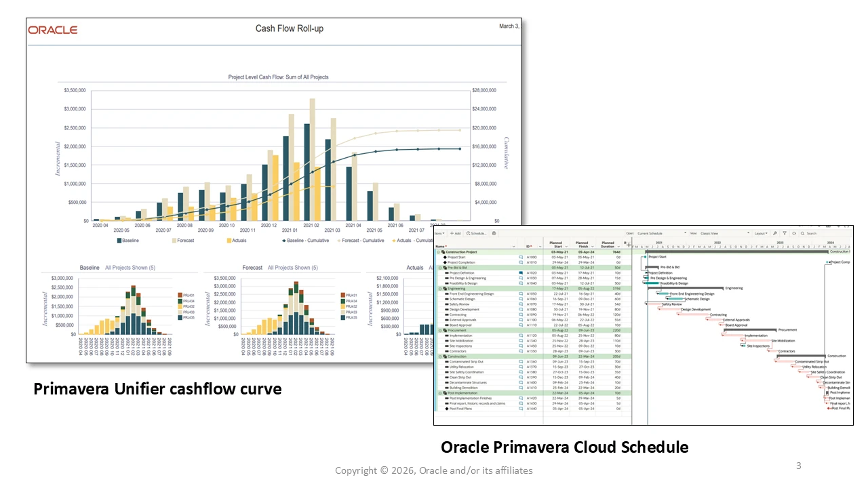Open discussion icon for Project Start row

click(521, 257)
